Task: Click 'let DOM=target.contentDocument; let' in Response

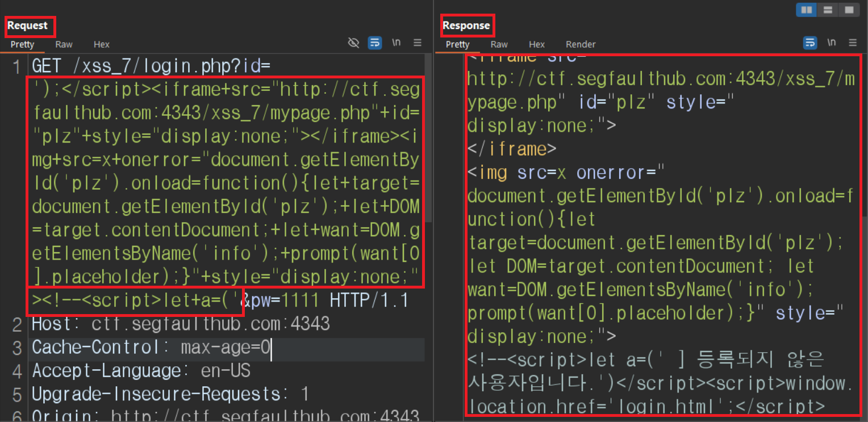Action: pyautogui.click(x=641, y=266)
